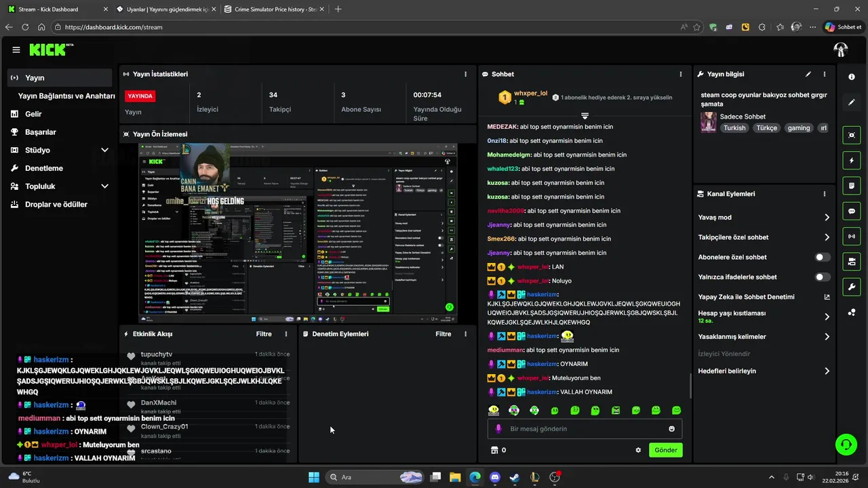Open Yasaklanmış kelimeler chevron

coord(827,337)
